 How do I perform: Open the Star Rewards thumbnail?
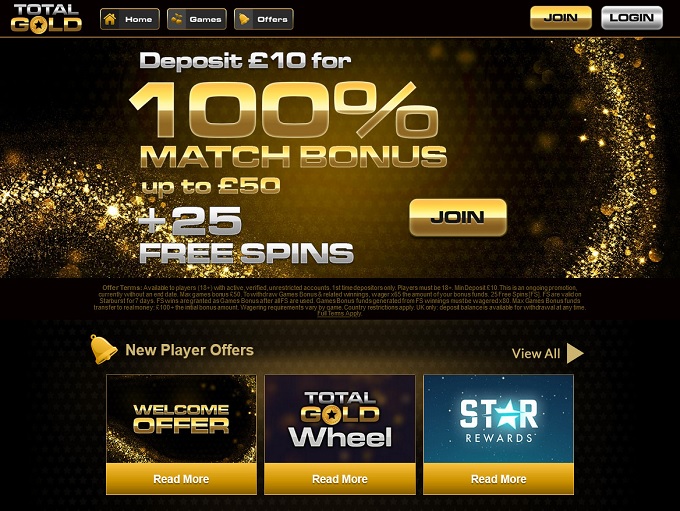(499, 419)
